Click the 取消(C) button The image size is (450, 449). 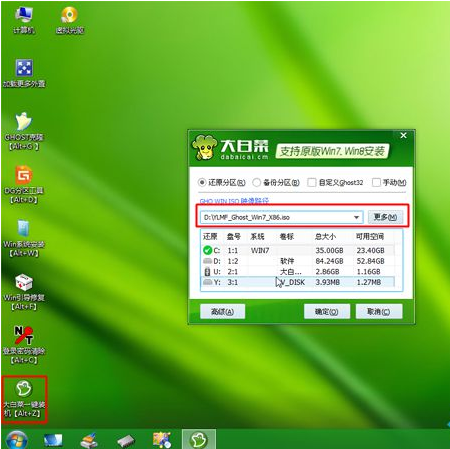click(379, 311)
